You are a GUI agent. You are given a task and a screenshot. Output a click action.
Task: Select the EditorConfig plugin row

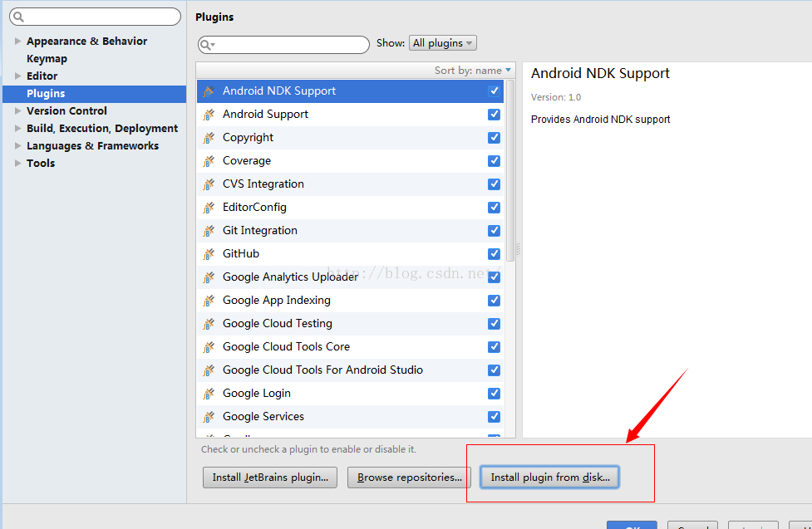[x=350, y=208]
